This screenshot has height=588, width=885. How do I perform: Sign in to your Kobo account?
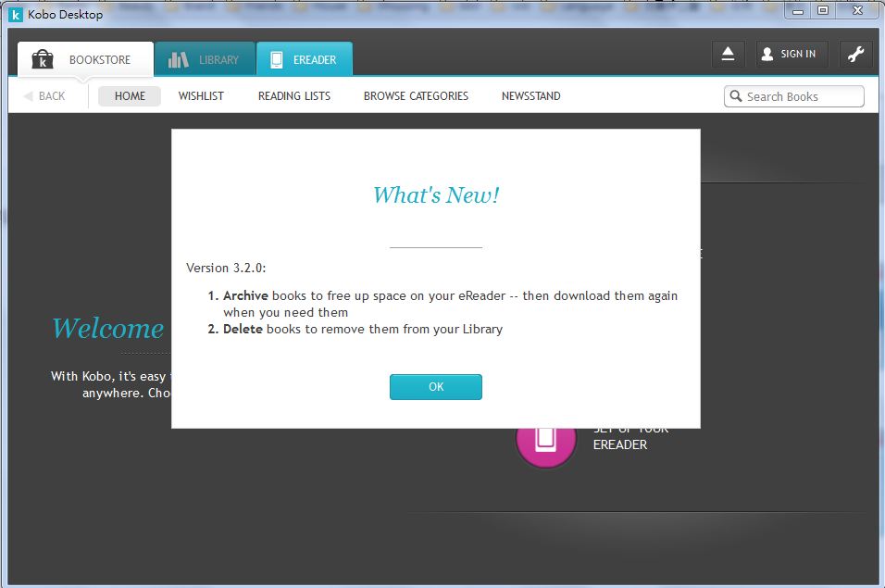pos(792,54)
